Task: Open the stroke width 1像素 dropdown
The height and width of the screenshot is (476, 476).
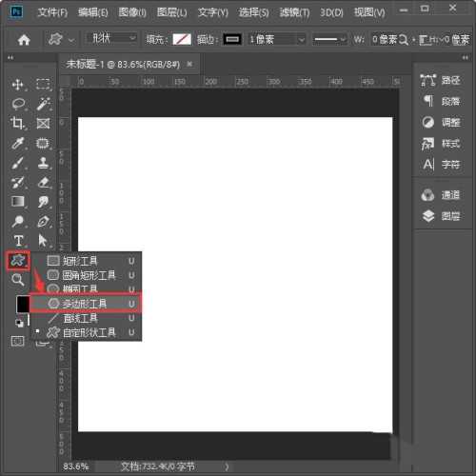Action: tap(277, 40)
